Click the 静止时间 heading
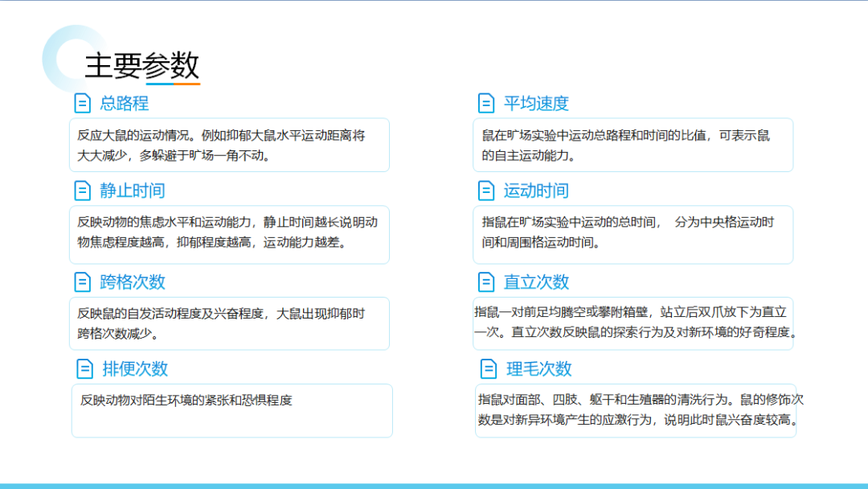 [x=133, y=191]
